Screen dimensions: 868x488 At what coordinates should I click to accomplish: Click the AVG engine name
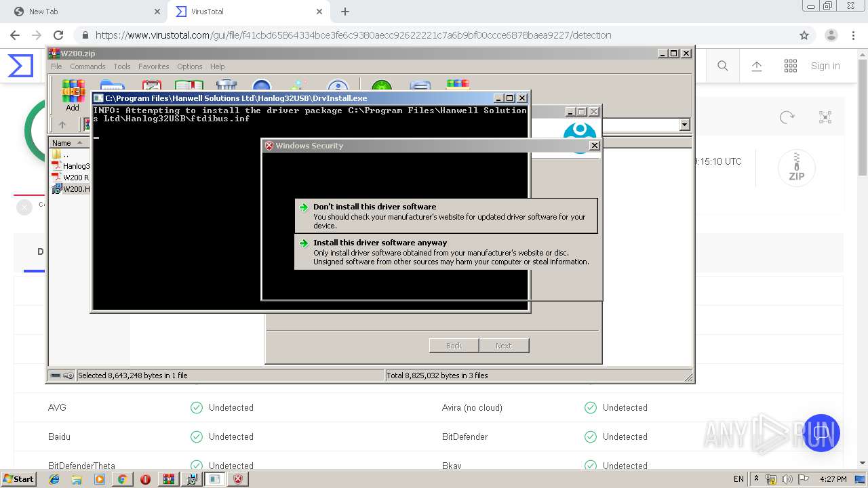click(x=57, y=408)
